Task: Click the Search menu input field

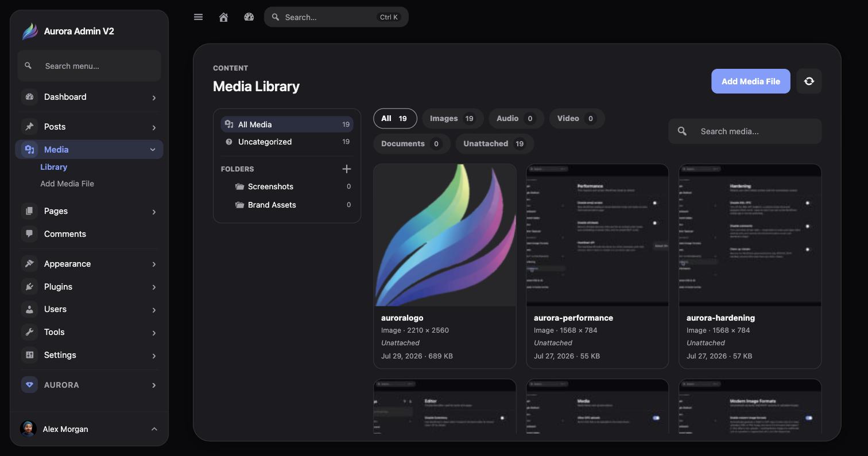Action: 90,66
